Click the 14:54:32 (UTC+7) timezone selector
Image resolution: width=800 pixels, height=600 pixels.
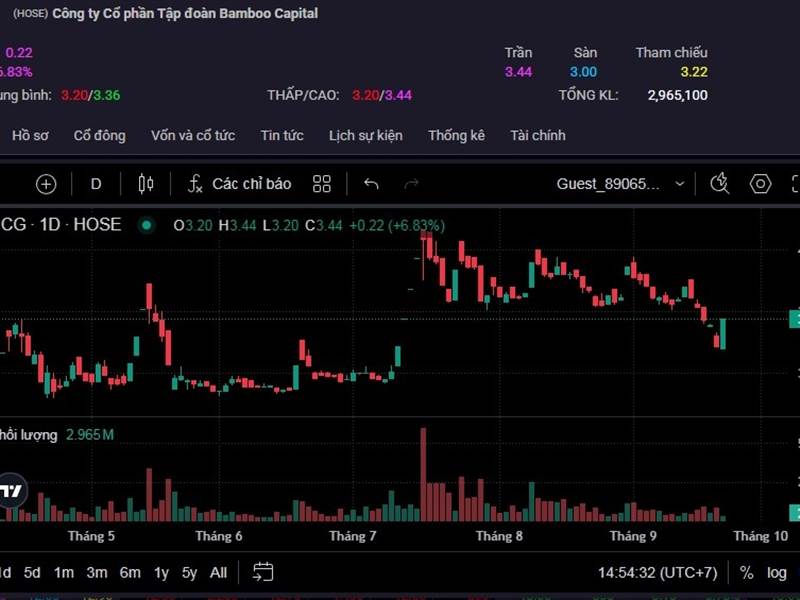coord(658,572)
